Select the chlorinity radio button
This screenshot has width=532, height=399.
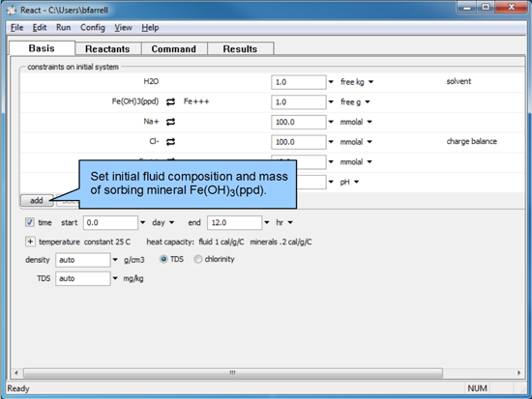197,259
